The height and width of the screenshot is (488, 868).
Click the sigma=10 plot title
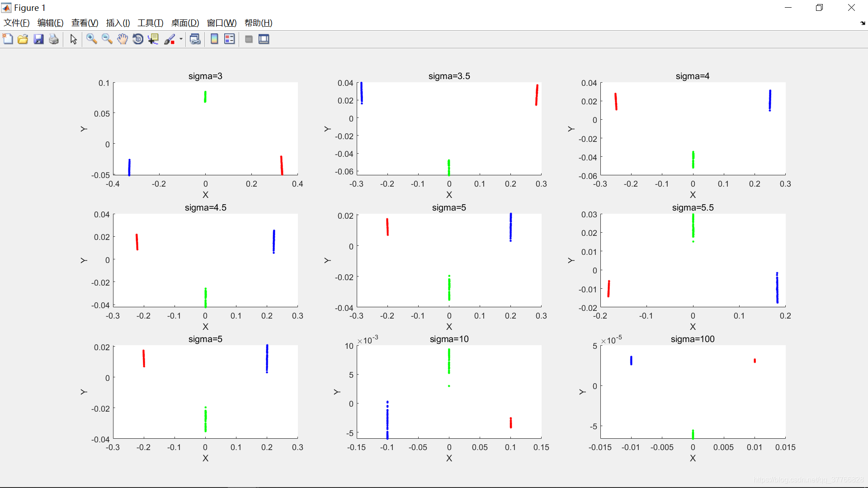[449, 339]
